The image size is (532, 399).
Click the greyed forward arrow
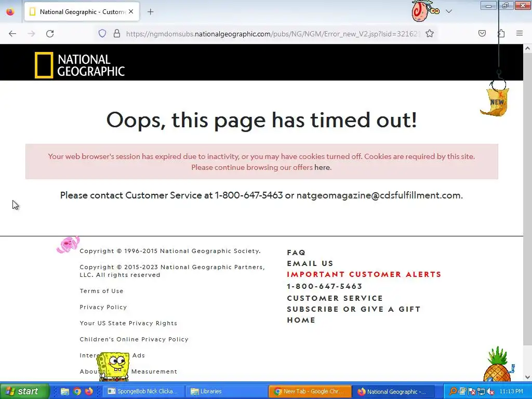pos(31,34)
